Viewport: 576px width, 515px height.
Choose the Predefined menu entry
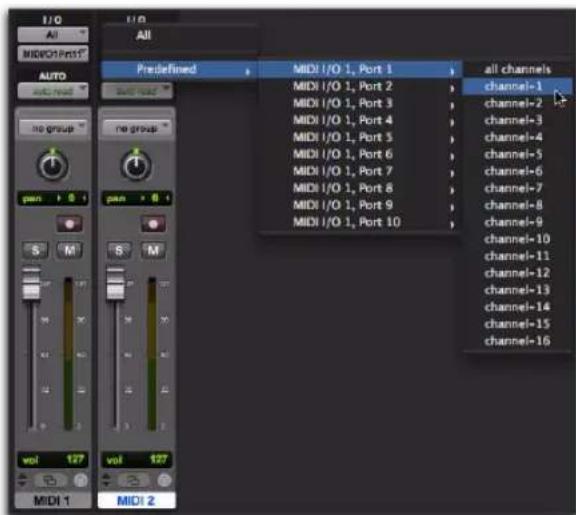click(180, 69)
